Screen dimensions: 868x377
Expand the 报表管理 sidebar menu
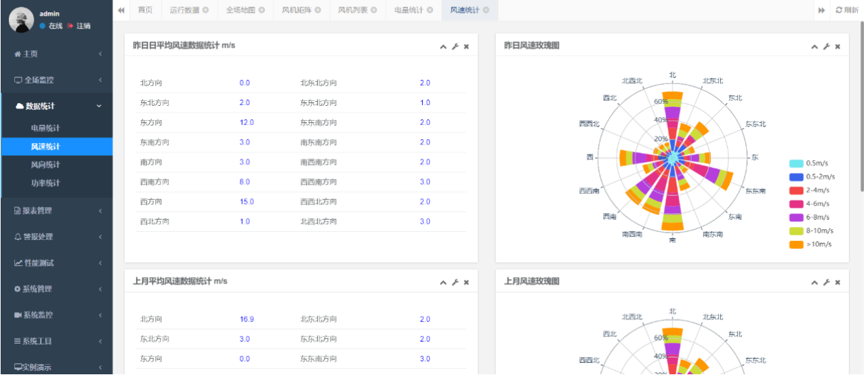click(56, 211)
